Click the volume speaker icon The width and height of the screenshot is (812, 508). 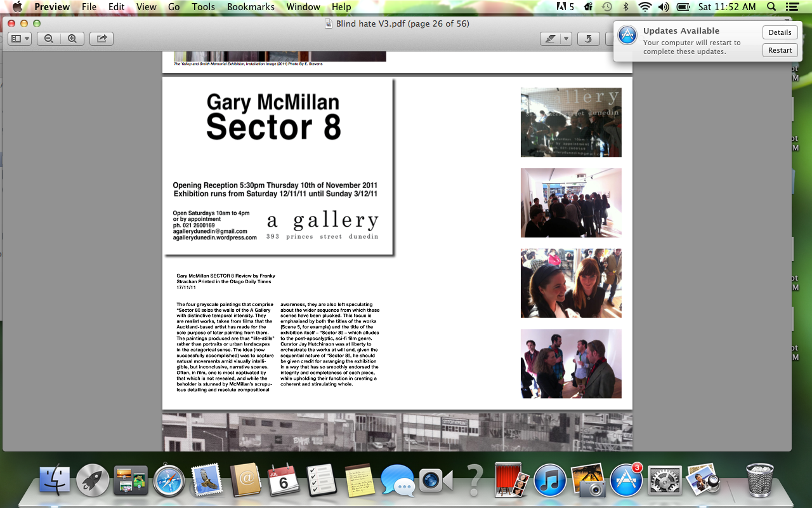coord(664,7)
